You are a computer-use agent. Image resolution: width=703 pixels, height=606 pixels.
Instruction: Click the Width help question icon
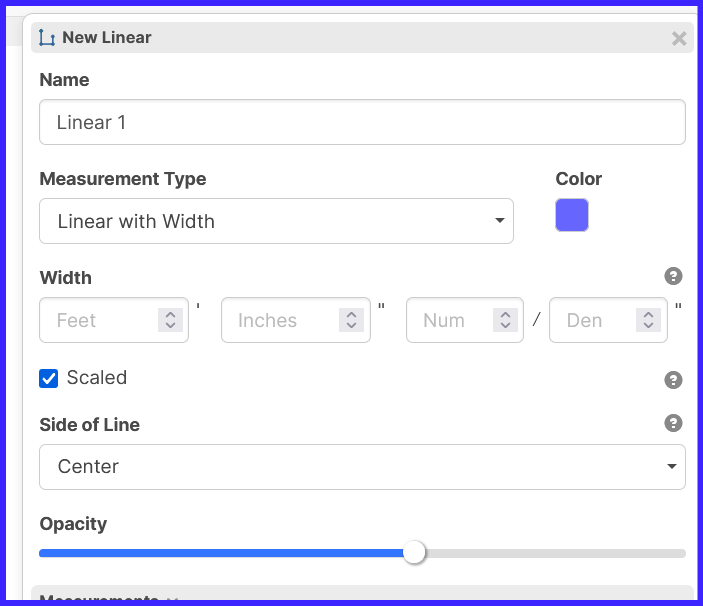point(673,276)
